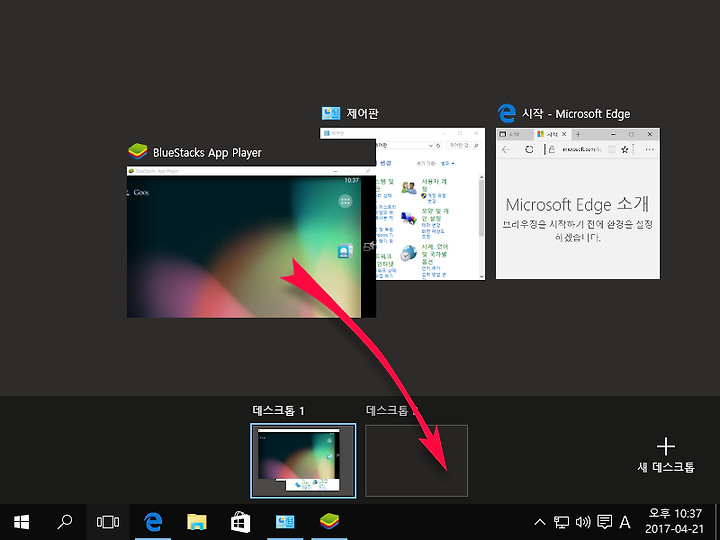Select the BlueStacks App Player window preview
720x540 pixels.
tap(251, 242)
